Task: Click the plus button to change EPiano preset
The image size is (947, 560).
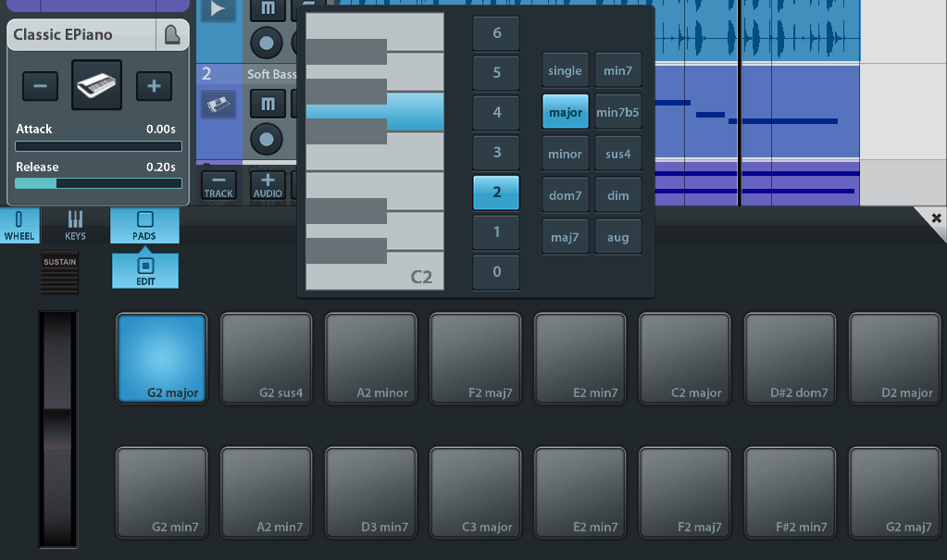Action: pyautogui.click(x=154, y=86)
